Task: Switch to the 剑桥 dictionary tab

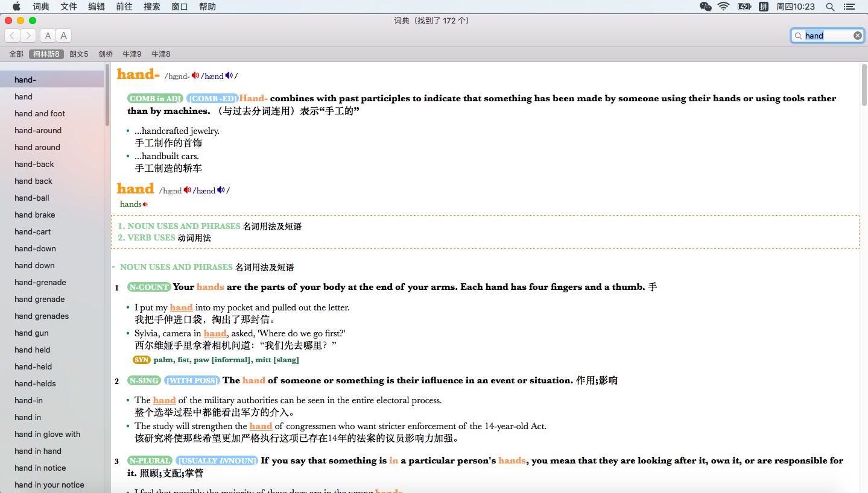Action: click(x=106, y=54)
